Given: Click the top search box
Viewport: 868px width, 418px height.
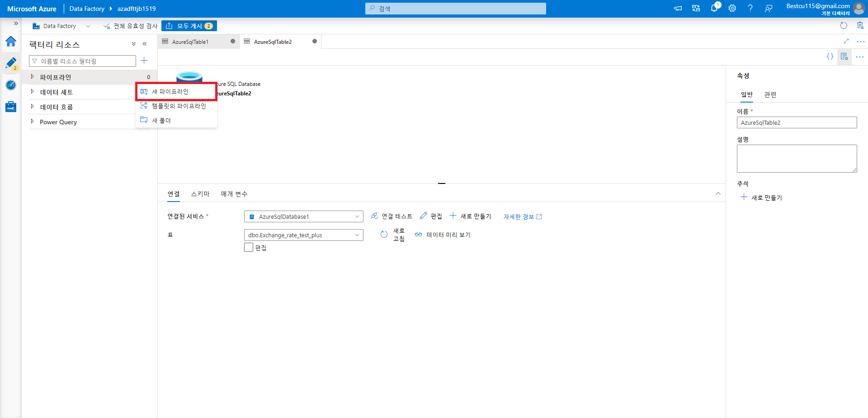Looking at the screenshot, I should pyautogui.click(x=455, y=9).
